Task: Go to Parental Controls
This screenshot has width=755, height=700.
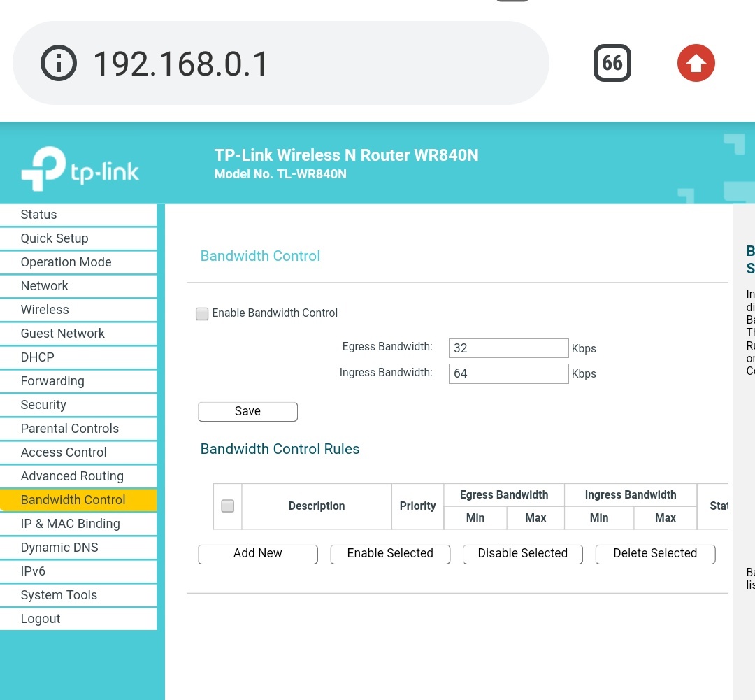Action: coord(69,429)
